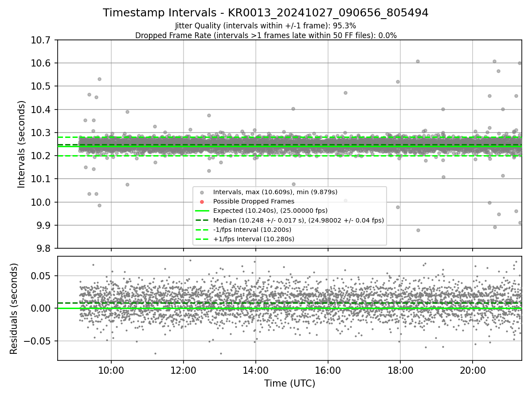Image resolution: width=532 pixels, height=399 pixels.
Task: Select the 'Jitter Quality' 95.3% subtitle line
Action: point(266,26)
